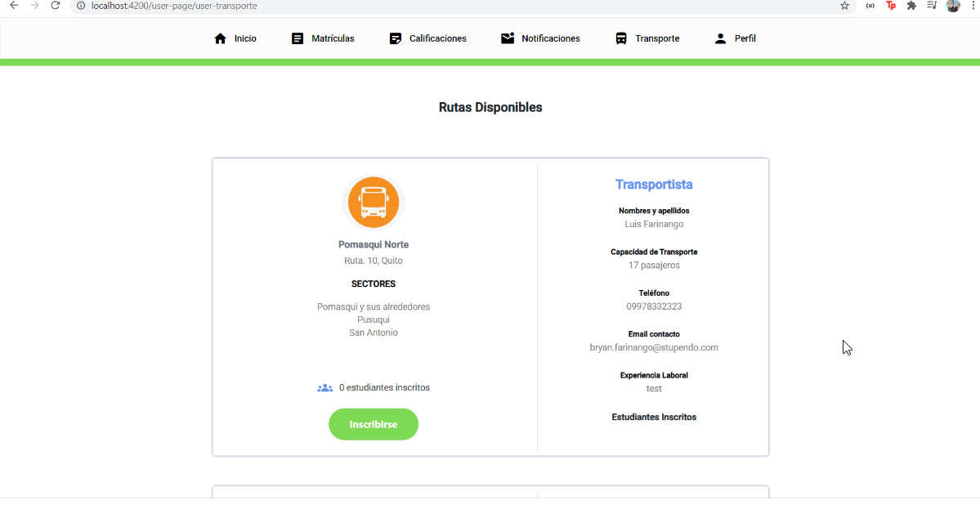
Task: Open Perfil using the person icon
Action: tap(720, 38)
